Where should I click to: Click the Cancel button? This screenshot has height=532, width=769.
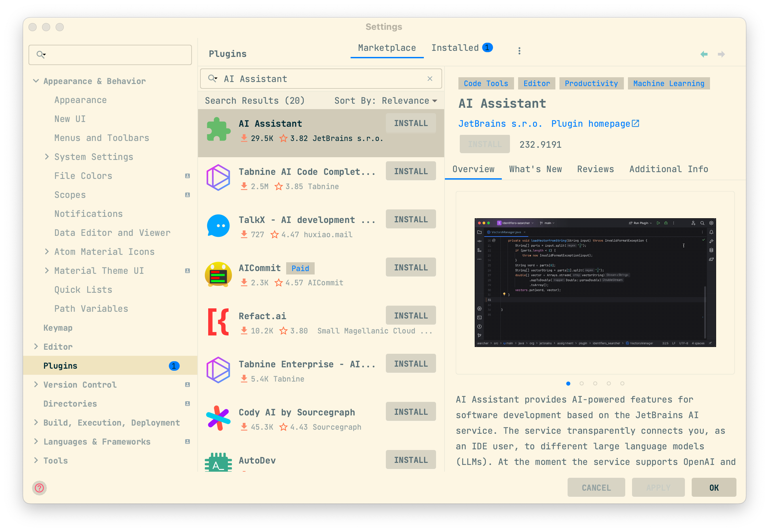[596, 488]
